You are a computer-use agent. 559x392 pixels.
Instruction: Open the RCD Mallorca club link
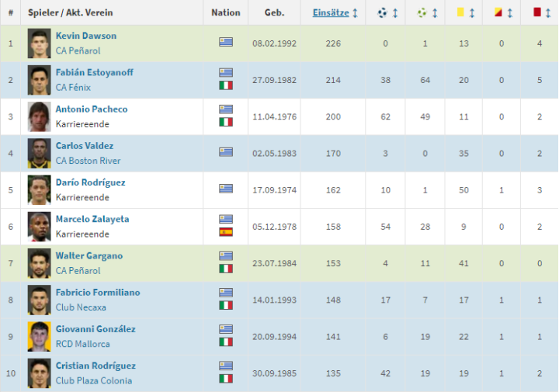pyautogui.click(x=82, y=344)
